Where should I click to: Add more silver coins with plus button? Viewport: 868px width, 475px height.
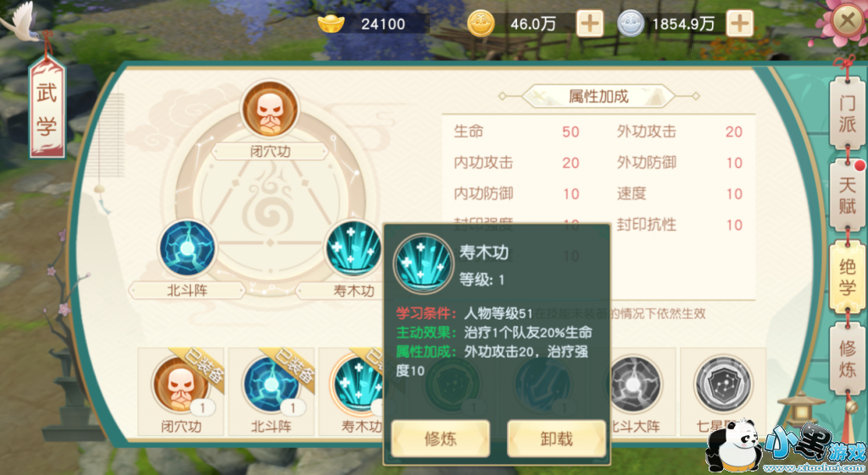coord(739,24)
